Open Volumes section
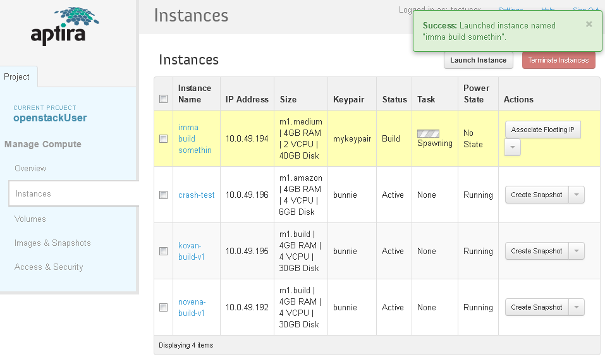 (30, 219)
